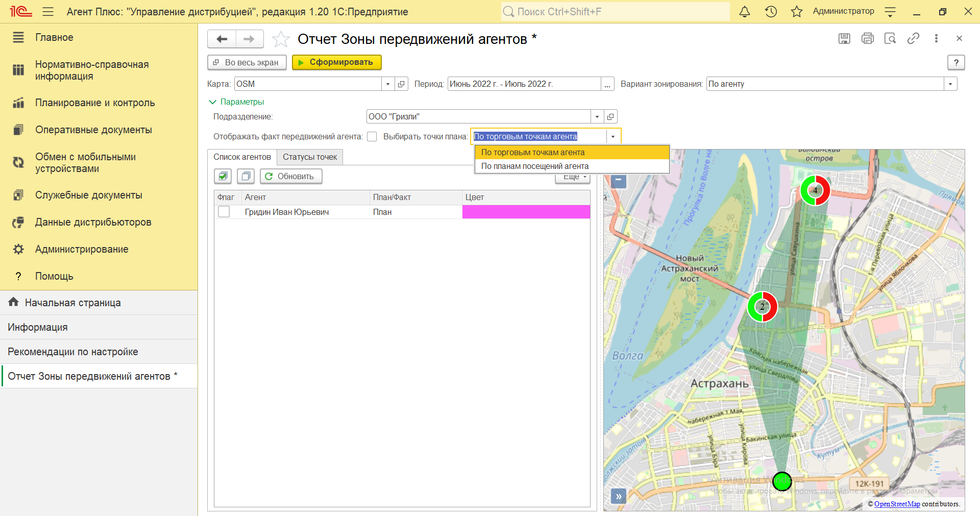The image size is (980, 516).
Task: Open the Еще dropdown menu
Action: (573, 178)
